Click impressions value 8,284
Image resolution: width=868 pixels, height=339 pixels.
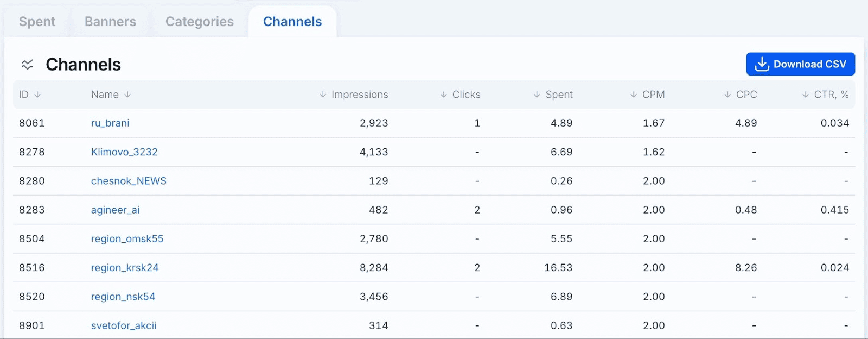374,268
